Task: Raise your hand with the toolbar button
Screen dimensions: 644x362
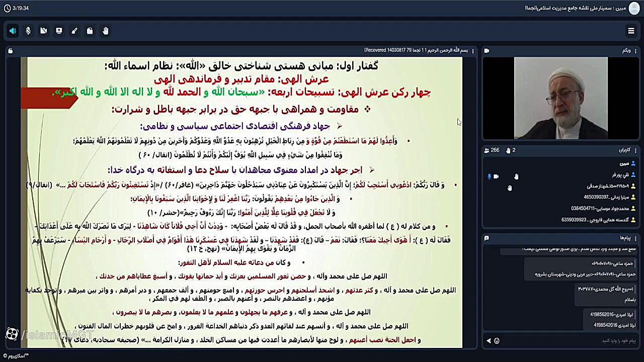Action: [105, 31]
